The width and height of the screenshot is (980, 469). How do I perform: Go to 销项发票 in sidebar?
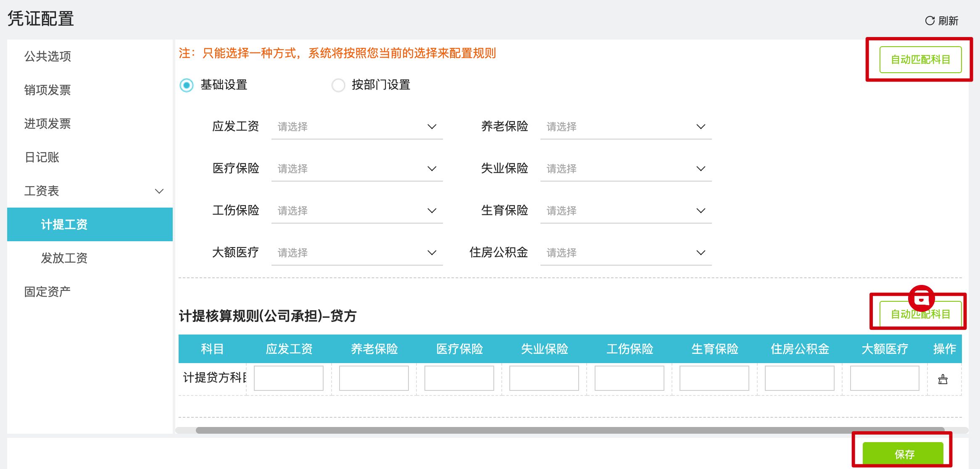tap(47, 90)
